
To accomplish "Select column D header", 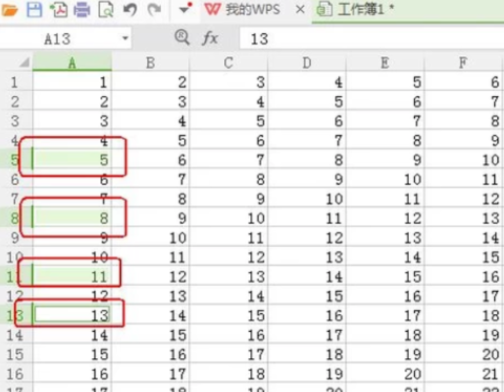I will coord(307,62).
